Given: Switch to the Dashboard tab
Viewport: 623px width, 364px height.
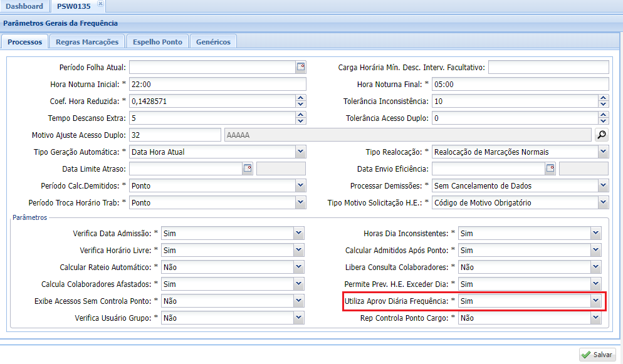Looking at the screenshot, I should tap(24, 6).
